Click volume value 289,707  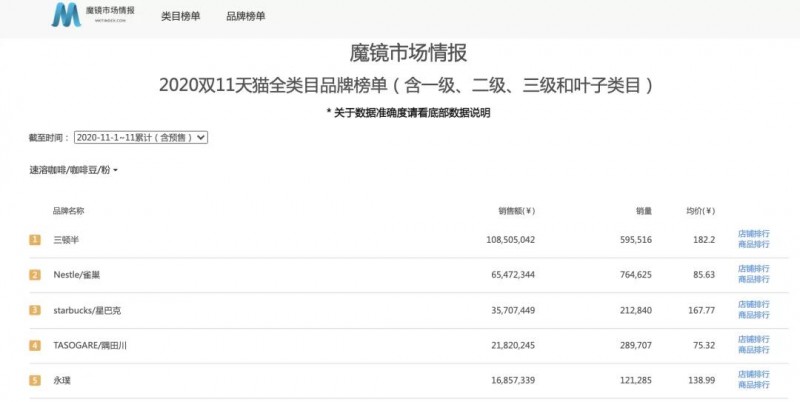(636, 345)
